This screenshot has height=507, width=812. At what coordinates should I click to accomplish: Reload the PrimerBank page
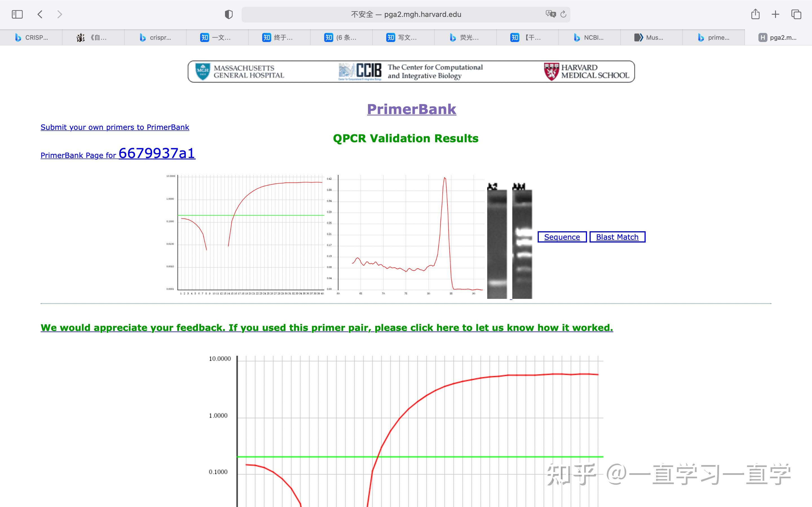pos(563,14)
